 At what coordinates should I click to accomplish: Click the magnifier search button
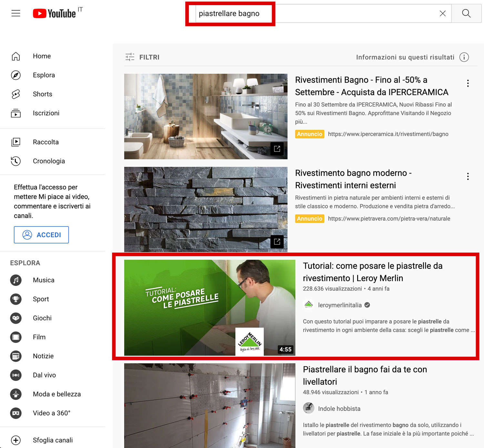pyautogui.click(x=466, y=13)
